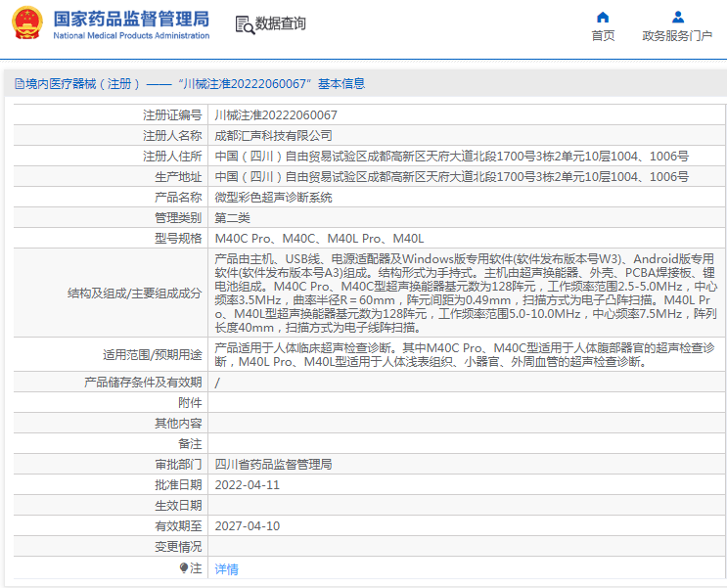
Task: Click the structure description starting 产品由主机
Action: (x=466, y=294)
